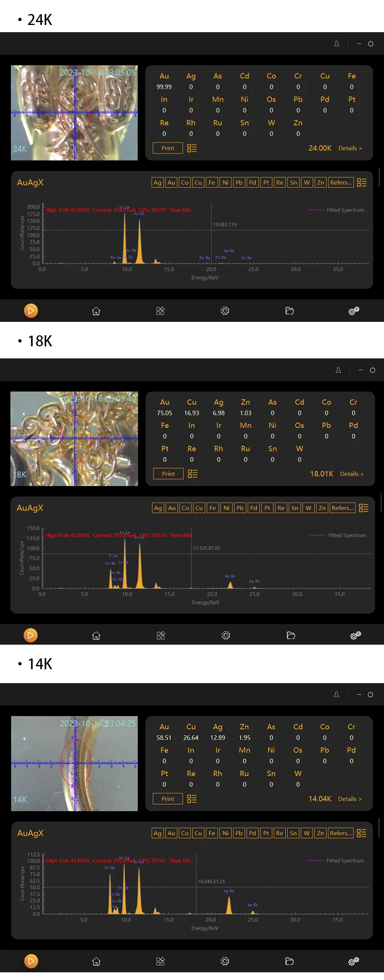Open the Refers... option in the 24K spectrum
Screen dimensions: 384x980
[341, 183]
